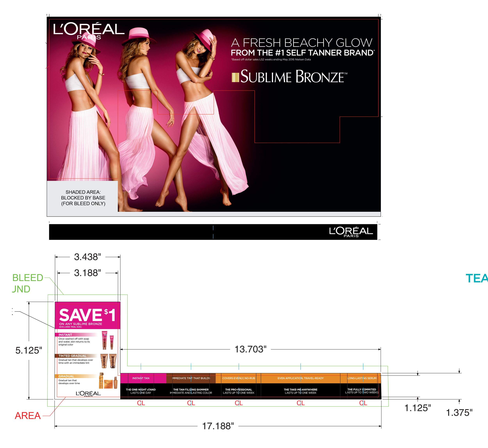
Task: Click the L'Oréal Paris logo on the black strip
Action: coord(351,232)
